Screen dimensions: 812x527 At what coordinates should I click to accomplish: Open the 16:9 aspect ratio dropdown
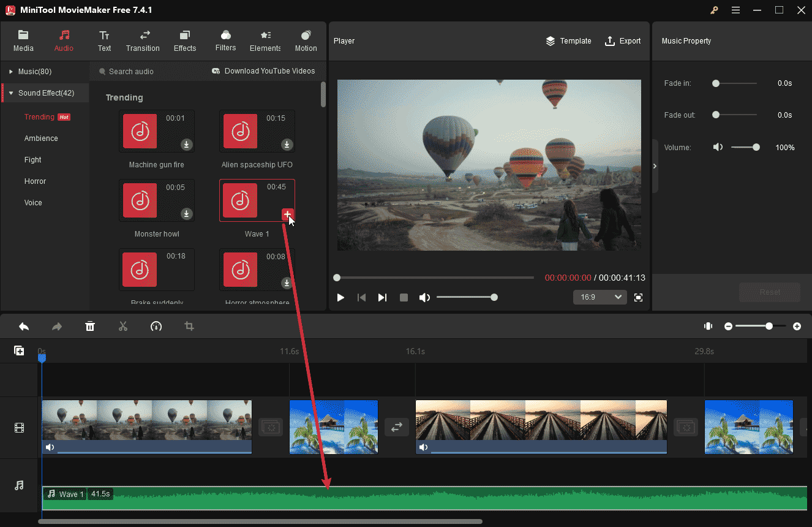600,297
